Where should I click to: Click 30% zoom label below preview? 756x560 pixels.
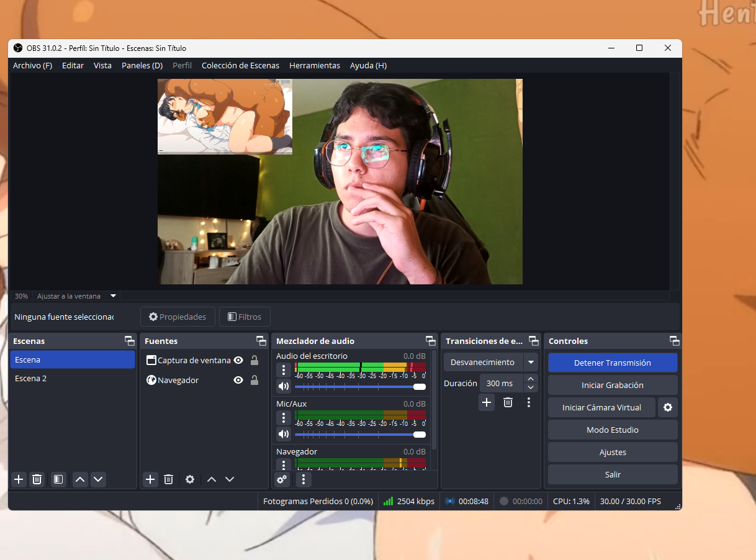(21, 296)
